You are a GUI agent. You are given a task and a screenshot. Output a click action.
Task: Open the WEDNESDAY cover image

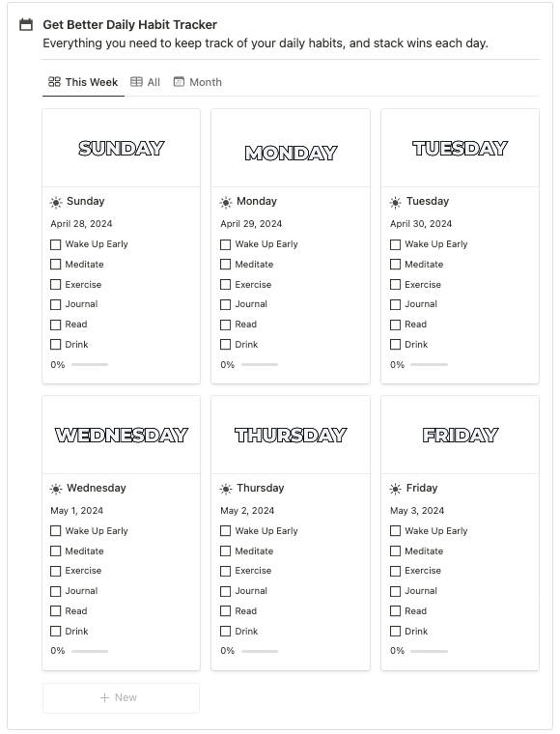(121, 435)
